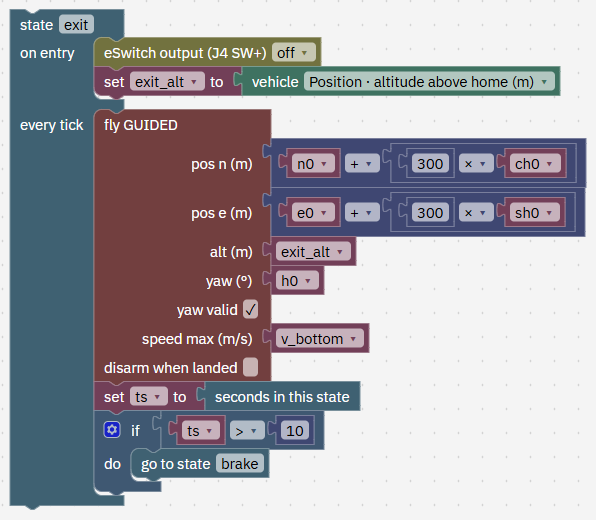596x520 pixels.
Task: Click the vehicle label in the green block
Action: click(x=275, y=82)
